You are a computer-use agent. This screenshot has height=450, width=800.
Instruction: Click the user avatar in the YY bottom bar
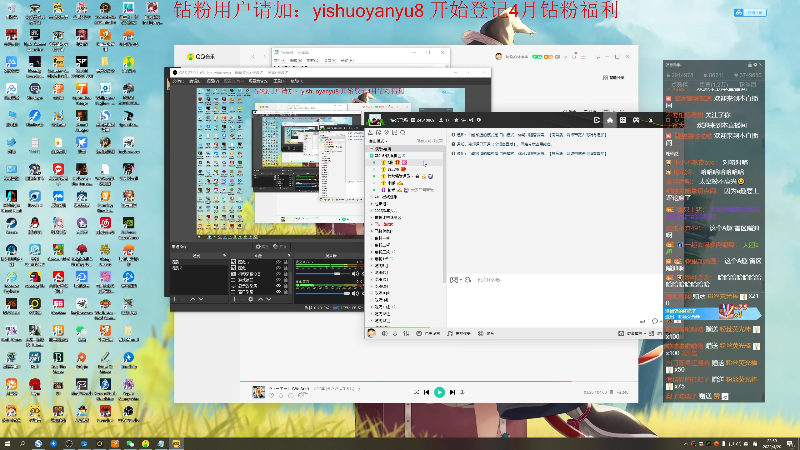pos(371,333)
